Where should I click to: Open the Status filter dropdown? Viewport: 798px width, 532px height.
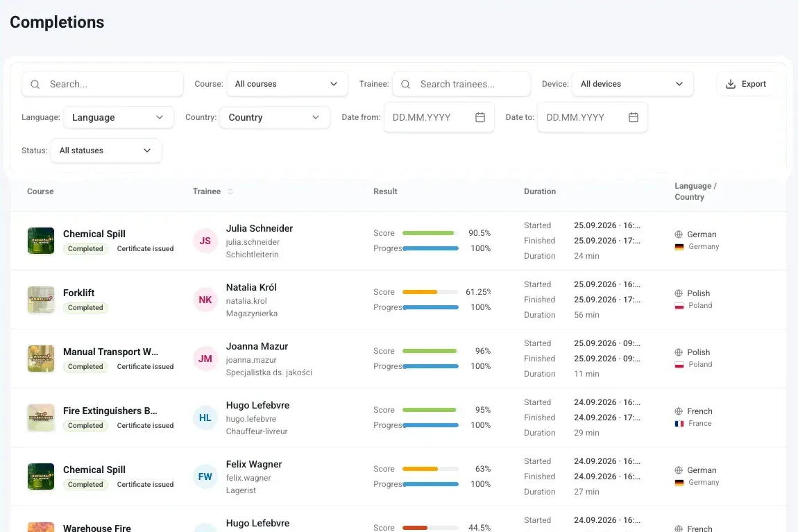[x=106, y=151]
